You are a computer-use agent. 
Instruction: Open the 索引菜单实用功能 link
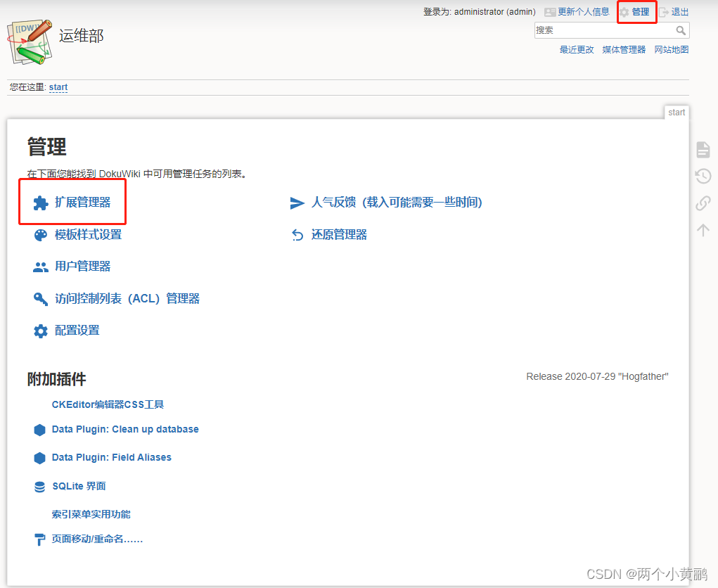point(91,514)
